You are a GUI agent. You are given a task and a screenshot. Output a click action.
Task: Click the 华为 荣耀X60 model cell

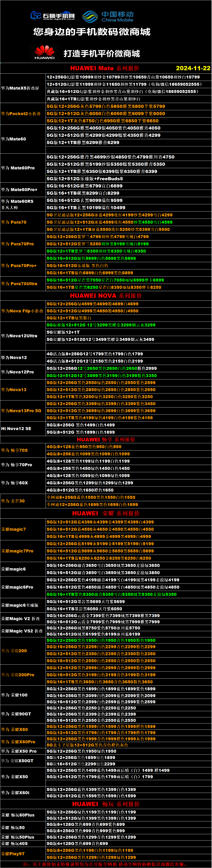[23, 729]
